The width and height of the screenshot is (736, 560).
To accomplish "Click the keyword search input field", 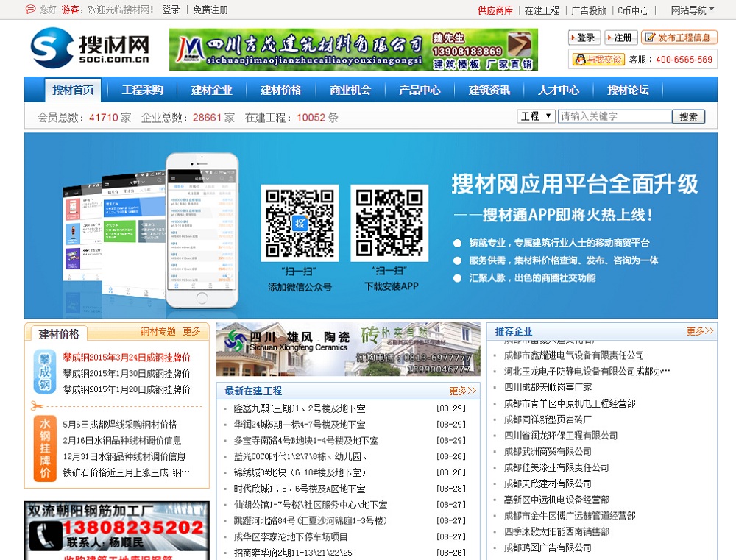I will 615,116.
